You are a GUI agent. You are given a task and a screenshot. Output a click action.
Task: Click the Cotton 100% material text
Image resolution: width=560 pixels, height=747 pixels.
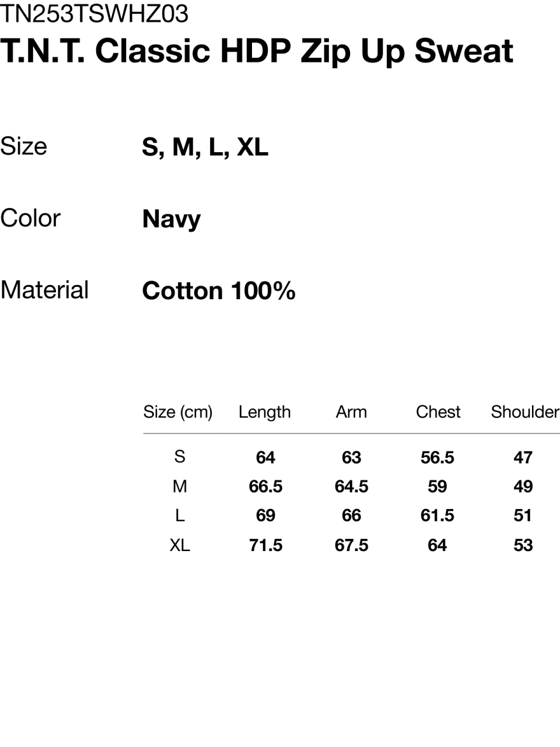pyautogui.click(x=219, y=290)
